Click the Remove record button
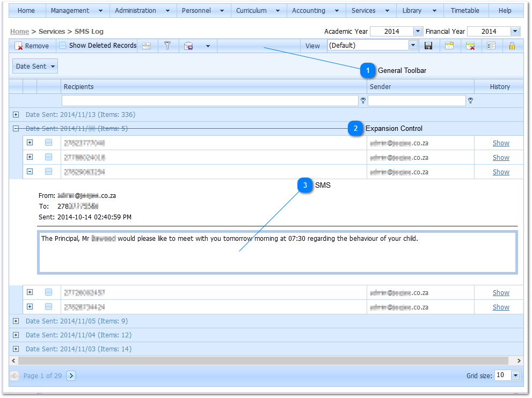 [x=32, y=46]
